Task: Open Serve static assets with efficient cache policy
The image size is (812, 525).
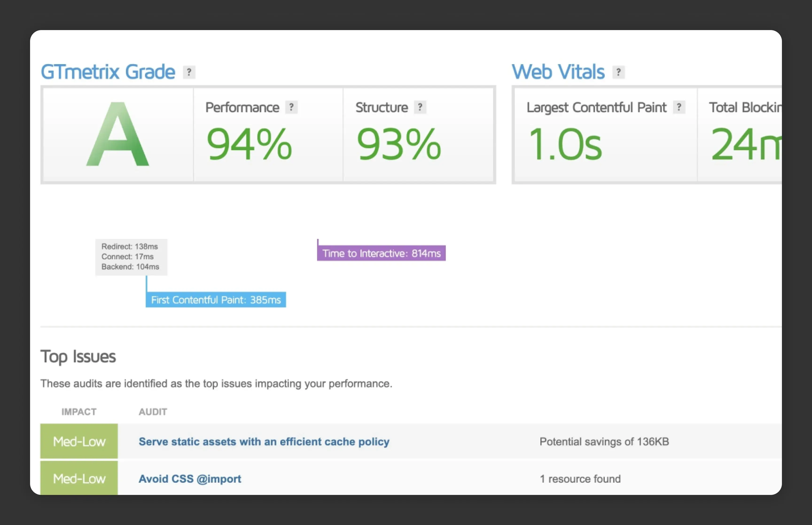Action: click(264, 442)
